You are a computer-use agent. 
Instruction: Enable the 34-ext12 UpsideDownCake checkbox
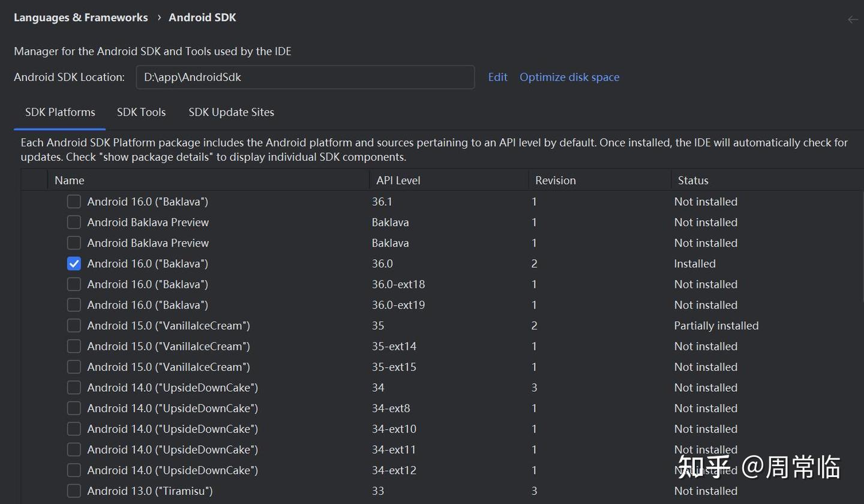pos(74,470)
